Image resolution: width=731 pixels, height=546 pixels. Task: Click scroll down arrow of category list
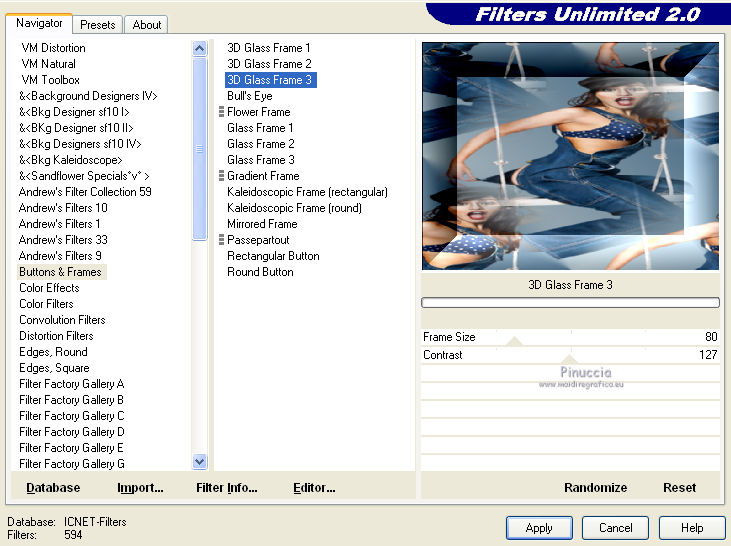point(200,462)
